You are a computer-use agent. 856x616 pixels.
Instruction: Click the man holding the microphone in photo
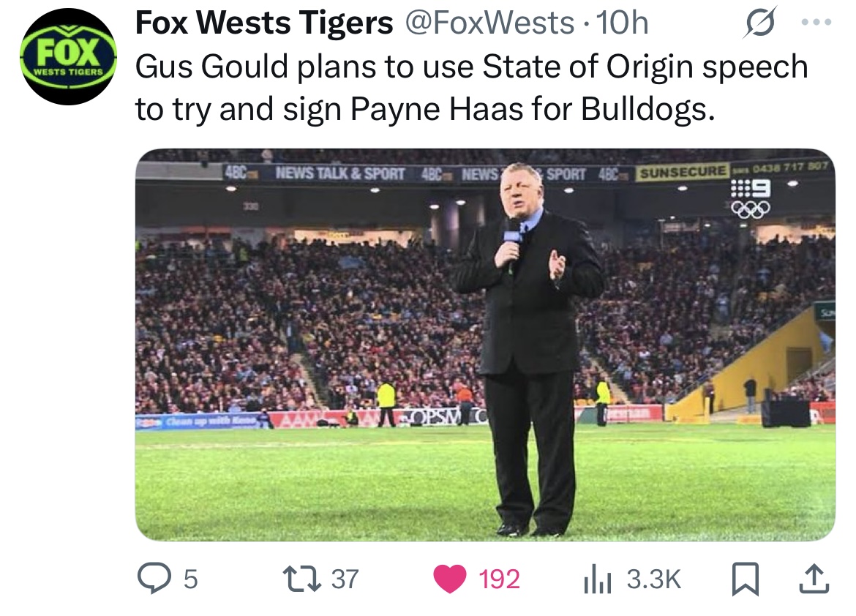(530, 350)
